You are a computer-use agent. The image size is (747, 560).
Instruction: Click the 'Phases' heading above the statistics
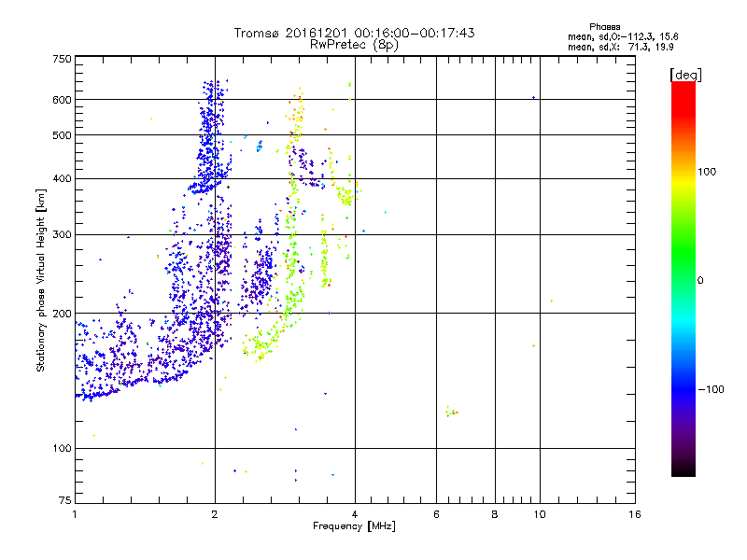604,27
